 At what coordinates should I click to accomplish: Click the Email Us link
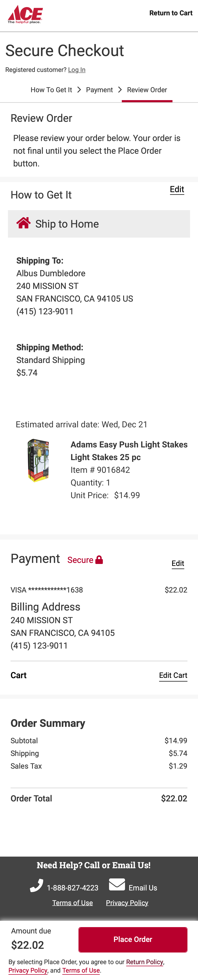click(x=143, y=888)
